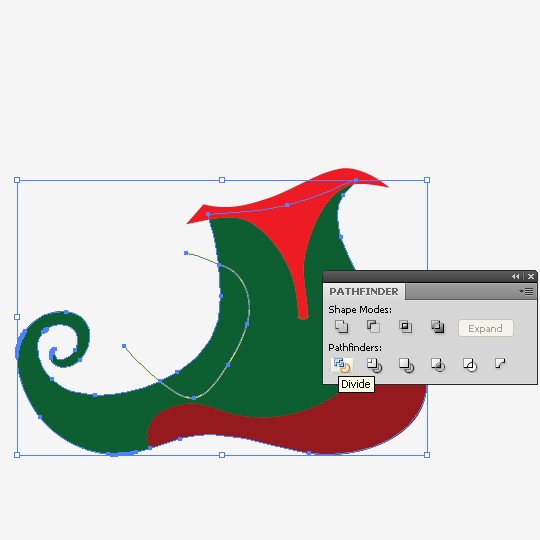Click the Trim pathfinder icon

[374, 365]
